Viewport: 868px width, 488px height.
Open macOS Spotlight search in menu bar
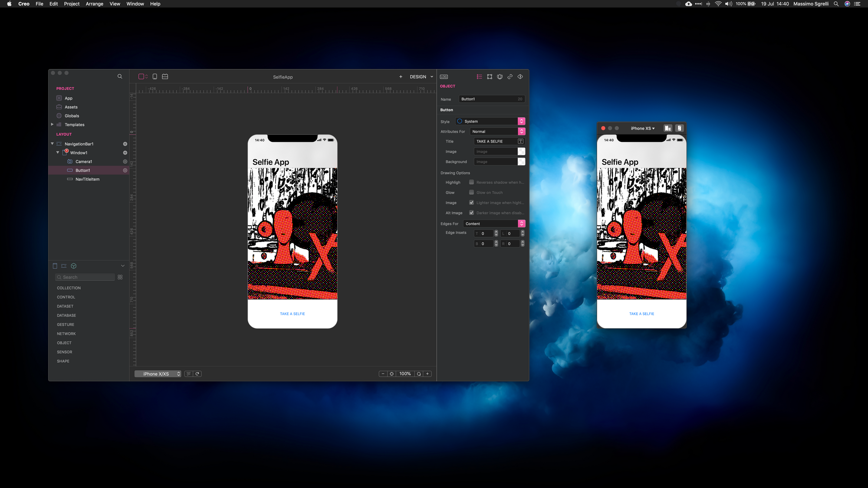pyautogui.click(x=836, y=4)
